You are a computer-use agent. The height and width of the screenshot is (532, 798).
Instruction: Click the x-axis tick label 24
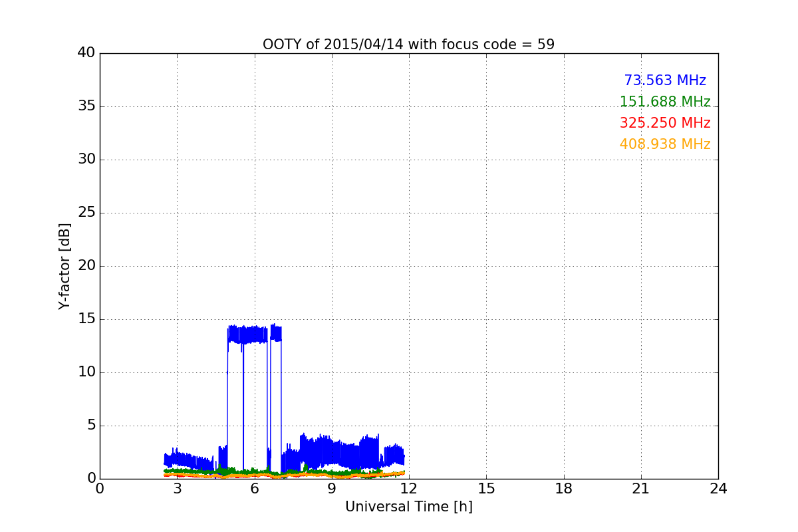click(x=718, y=489)
